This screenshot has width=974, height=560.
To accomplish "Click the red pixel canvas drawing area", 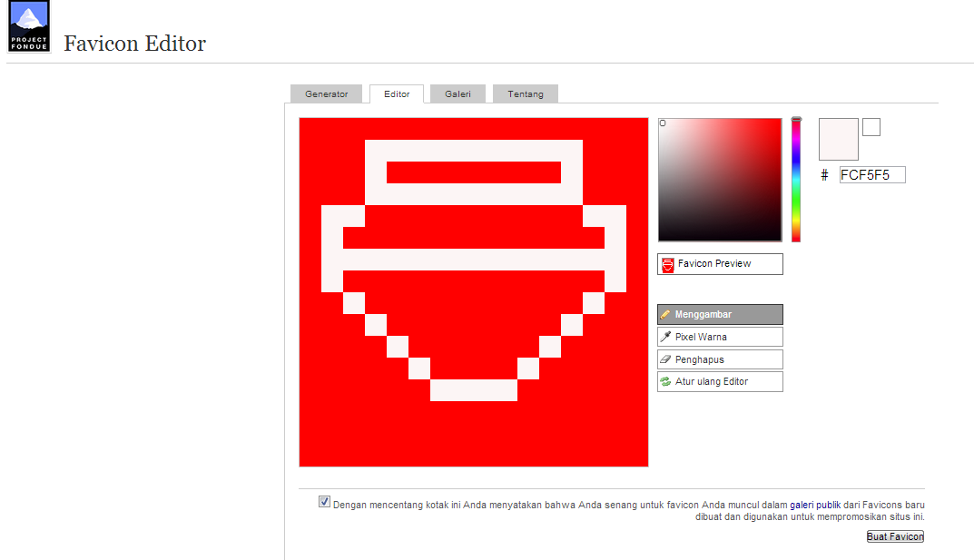I will pos(473,291).
